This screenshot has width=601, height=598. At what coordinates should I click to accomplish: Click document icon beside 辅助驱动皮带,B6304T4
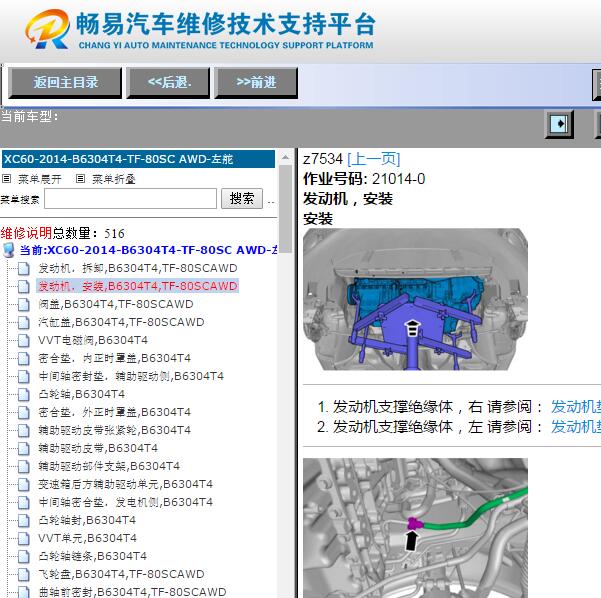tap(24, 449)
